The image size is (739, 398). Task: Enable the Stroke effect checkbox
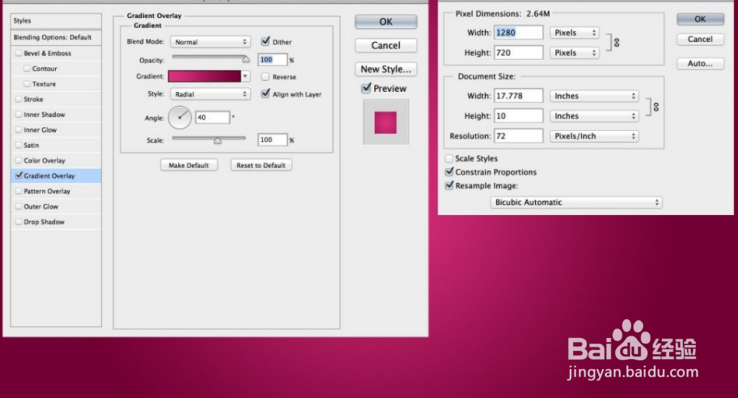(x=19, y=99)
